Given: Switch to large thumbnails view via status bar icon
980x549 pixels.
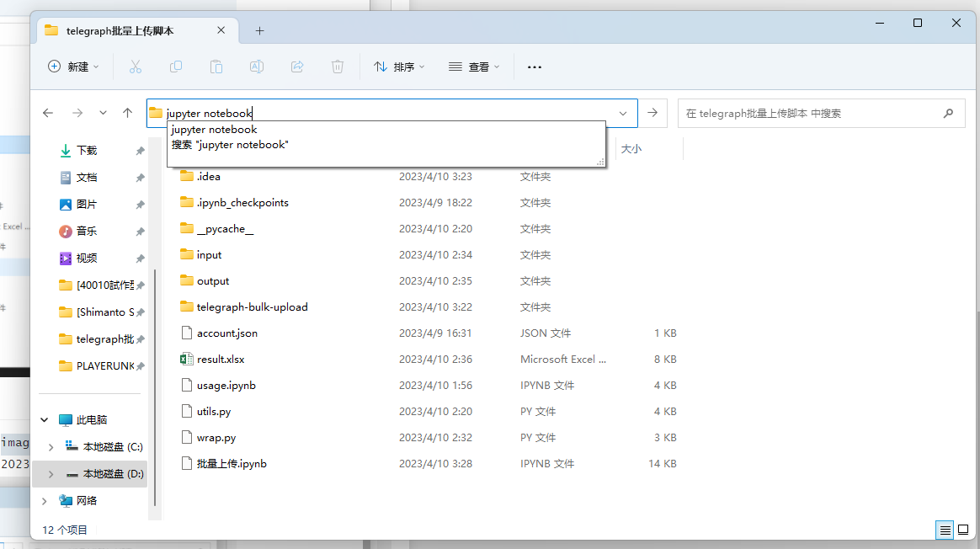Looking at the screenshot, I should tap(964, 530).
